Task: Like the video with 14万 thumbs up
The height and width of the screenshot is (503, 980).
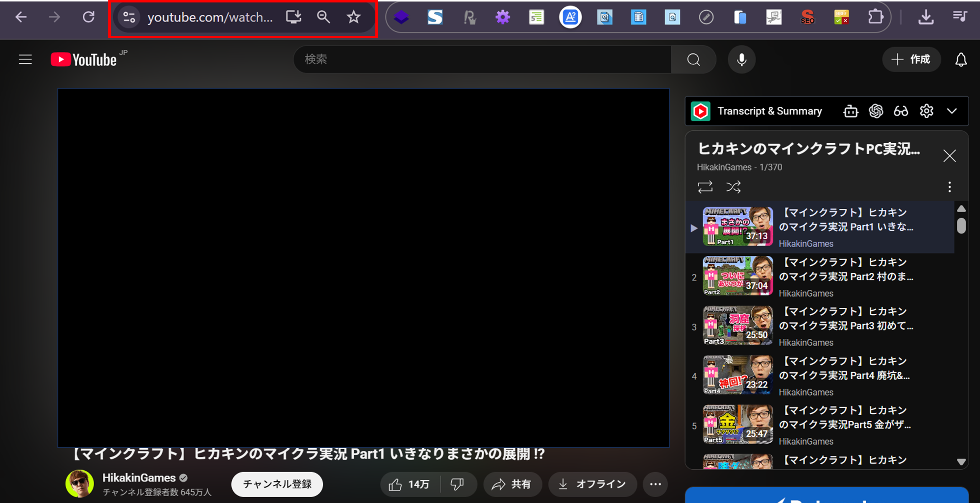Action: [410, 484]
